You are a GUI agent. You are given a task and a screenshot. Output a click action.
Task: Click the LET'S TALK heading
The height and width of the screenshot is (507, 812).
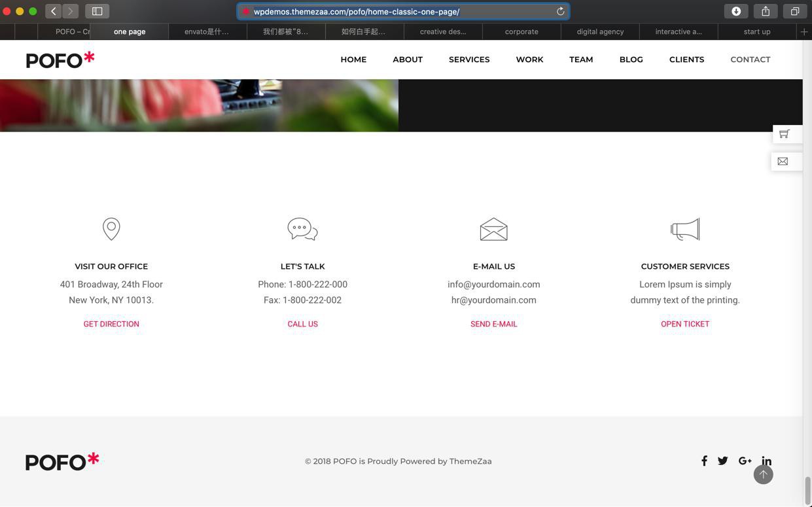pyautogui.click(x=303, y=266)
